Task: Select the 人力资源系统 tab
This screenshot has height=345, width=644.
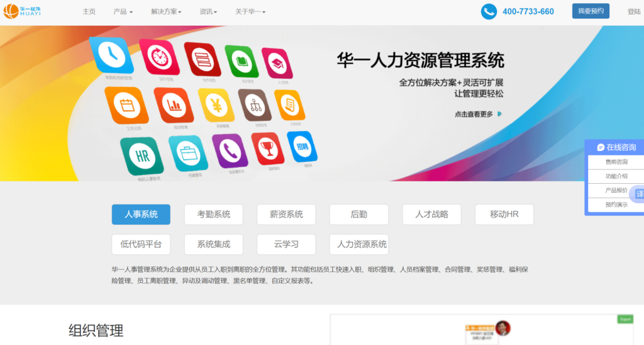Action: 359,244
